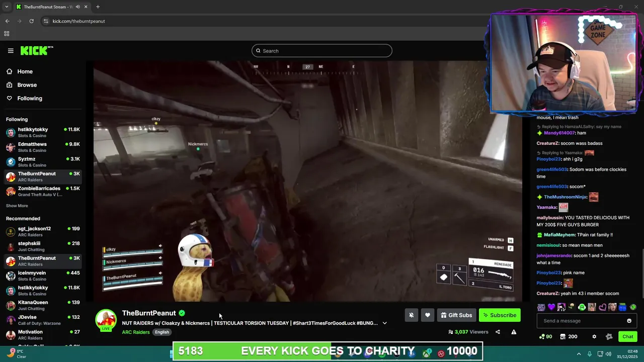
Task: Click the Nickmercs voice speaker icon overlay
Action: click(x=160, y=258)
